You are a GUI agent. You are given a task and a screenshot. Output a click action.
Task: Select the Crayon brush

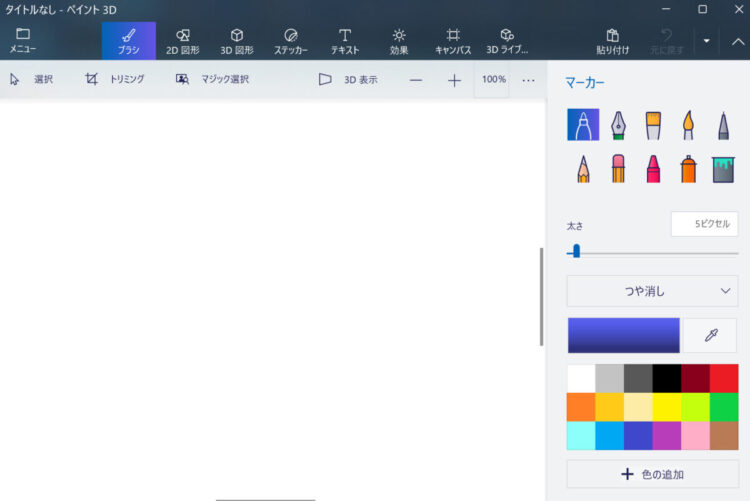coord(653,168)
